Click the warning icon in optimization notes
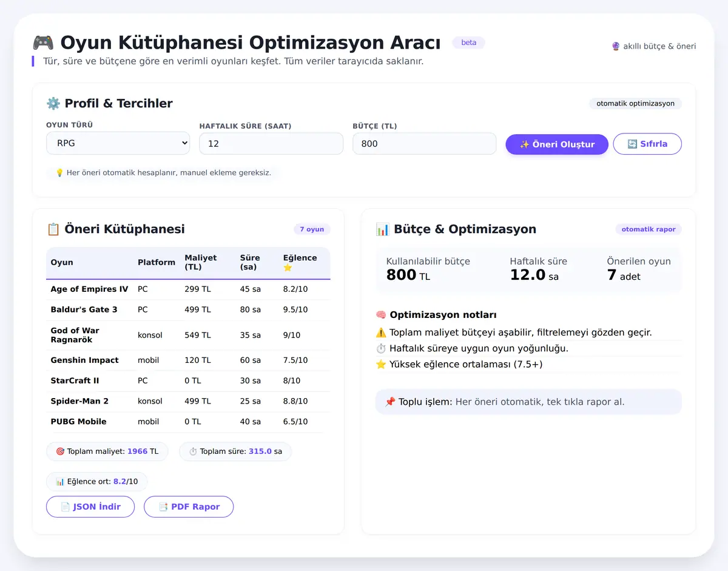 (381, 333)
